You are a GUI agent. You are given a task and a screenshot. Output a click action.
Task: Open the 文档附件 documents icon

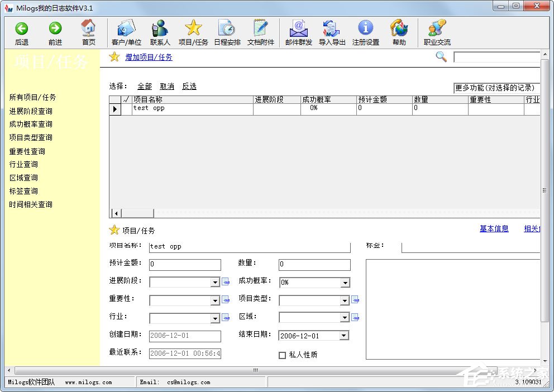[x=261, y=28]
